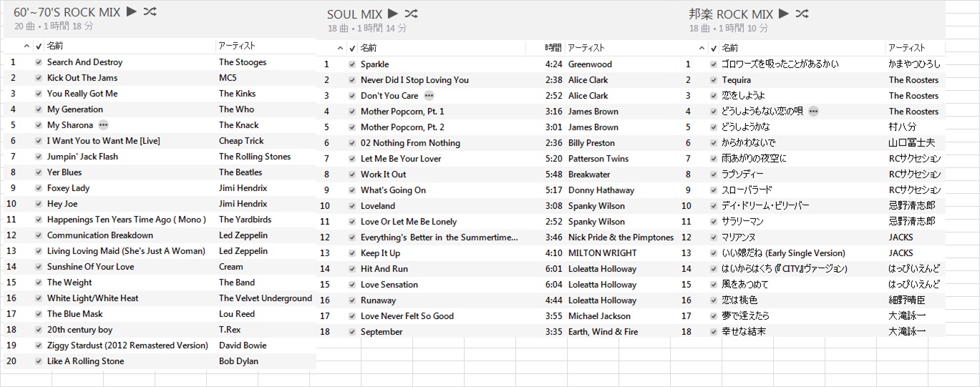This screenshot has width=980, height=387.
Task: Select the track スローバラード
Action: point(747,190)
